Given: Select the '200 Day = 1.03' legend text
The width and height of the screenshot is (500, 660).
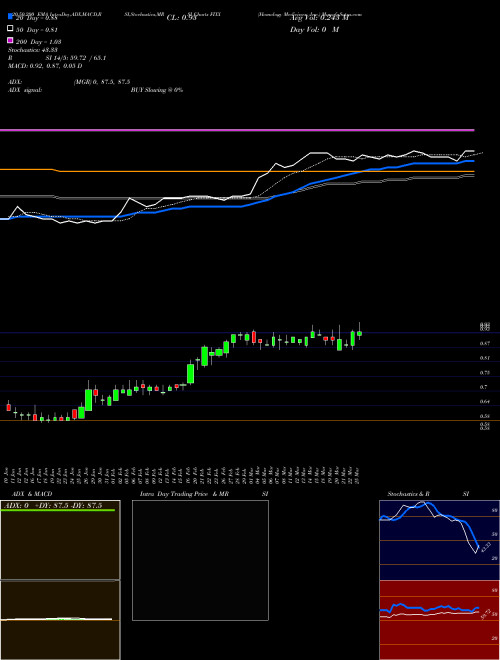Looking at the screenshot, I should point(38,42).
